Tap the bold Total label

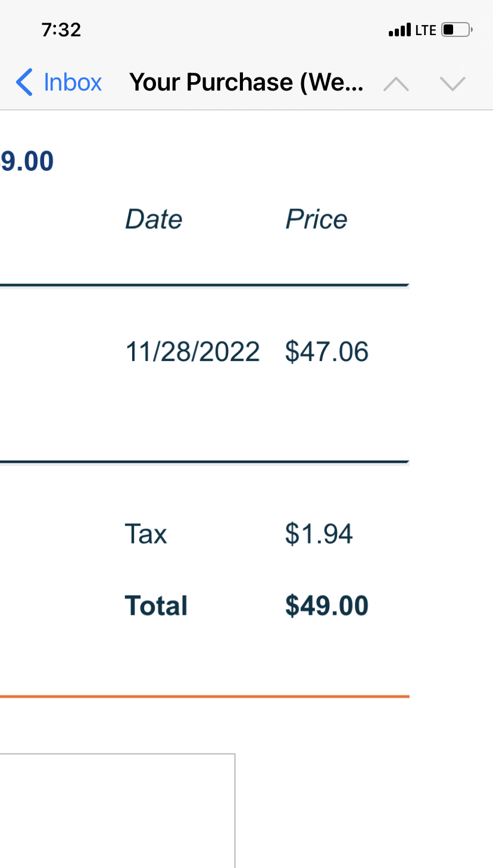[x=156, y=606]
